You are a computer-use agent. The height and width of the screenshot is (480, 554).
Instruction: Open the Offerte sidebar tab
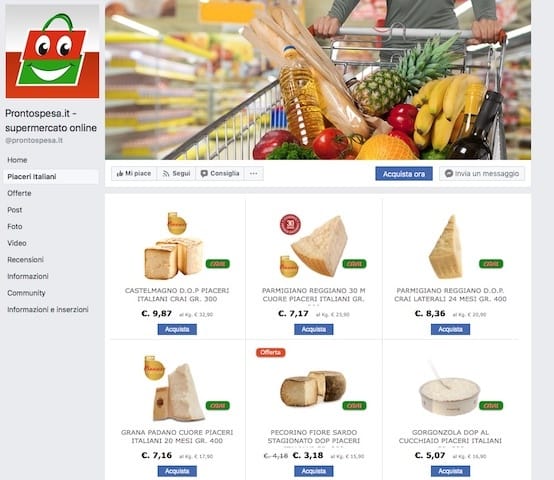tap(19, 193)
